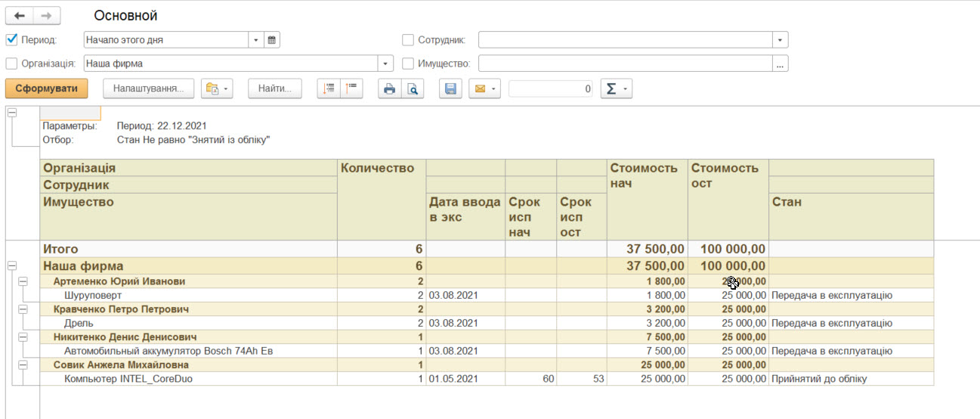Click the expand all groups icon
This screenshot has width=980, height=419.
tap(329, 89)
